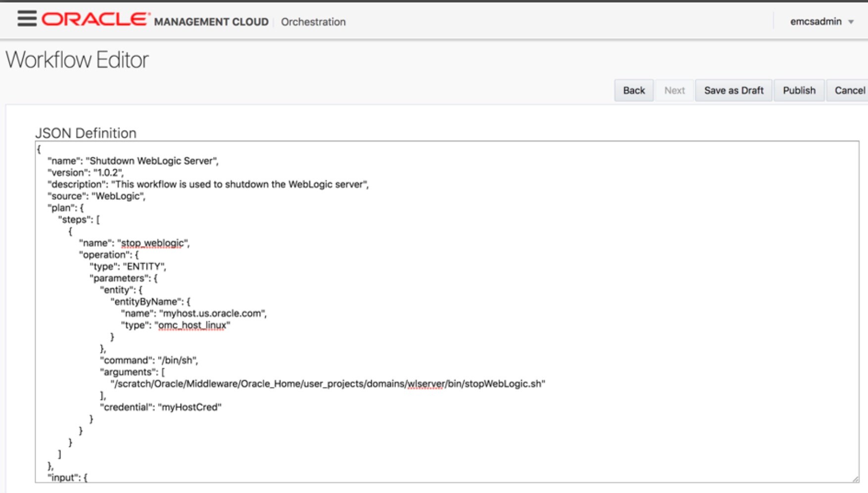Save the workflow as draft

[734, 91]
